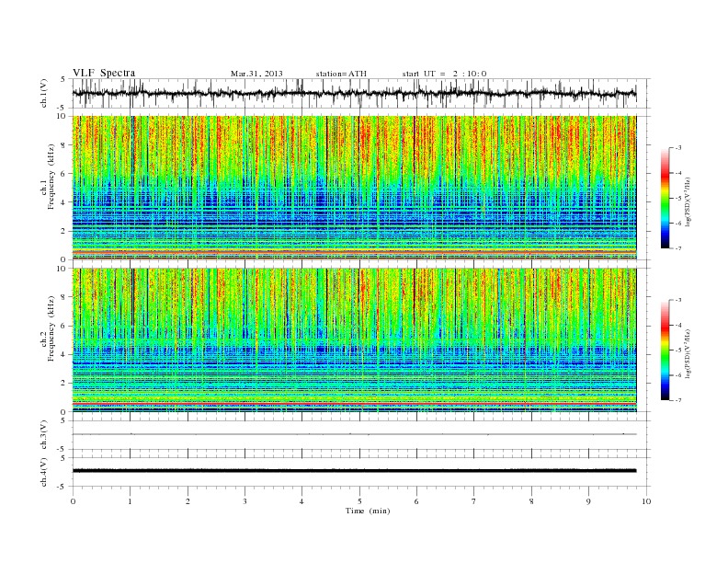Click the log(PSD) label beside ch.1 color bar
728x563 pixels.
(688, 201)
